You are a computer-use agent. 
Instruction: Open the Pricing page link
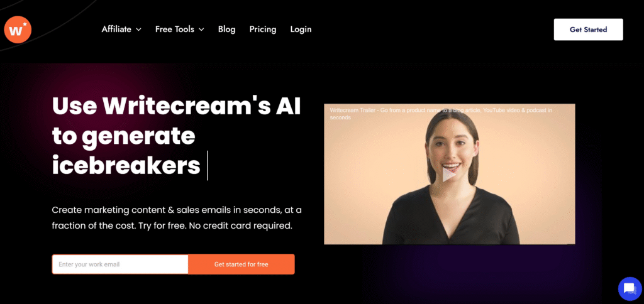(x=263, y=29)
